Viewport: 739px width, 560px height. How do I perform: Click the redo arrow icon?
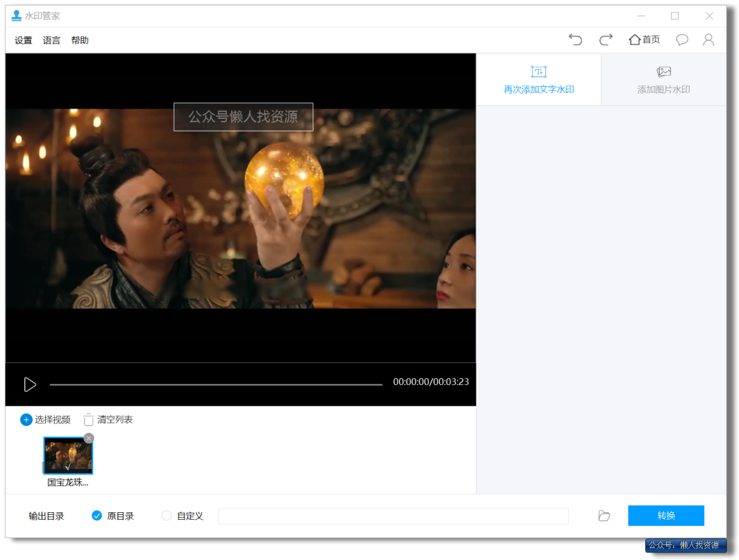click(606, 40)
